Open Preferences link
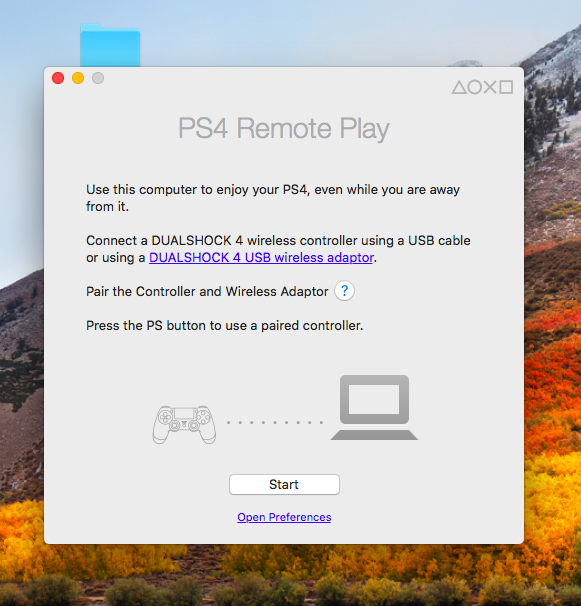The image size is (581, 606). (284, 517)
